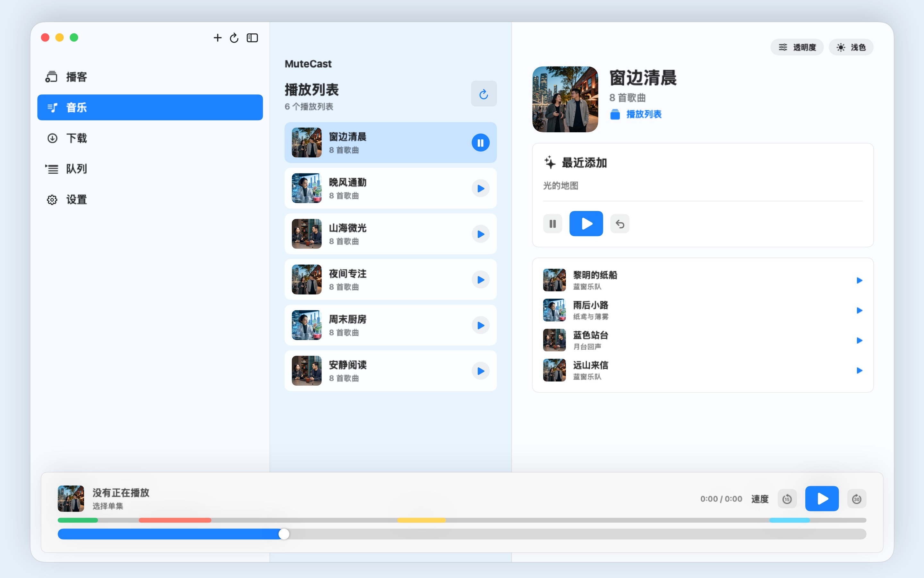This screenshot has width=924, height=578.
Task: Open 设置 in the sidebar
Action: pos(150,199)
